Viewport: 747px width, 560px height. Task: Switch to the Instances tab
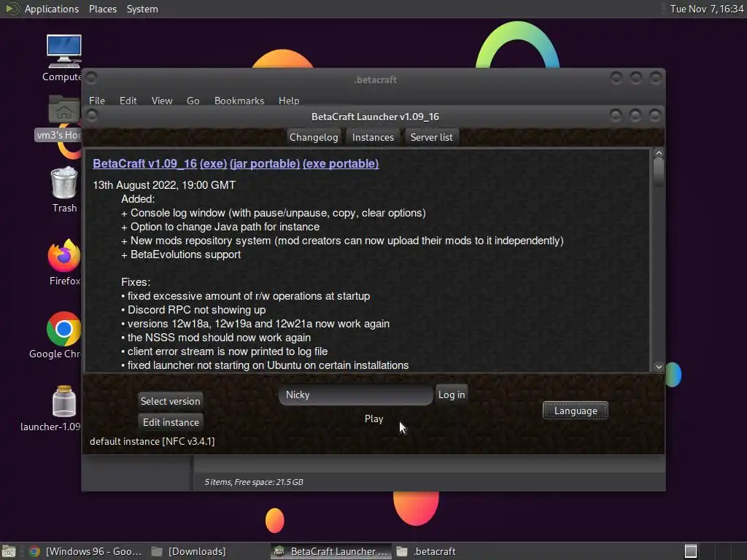[373, 137]
